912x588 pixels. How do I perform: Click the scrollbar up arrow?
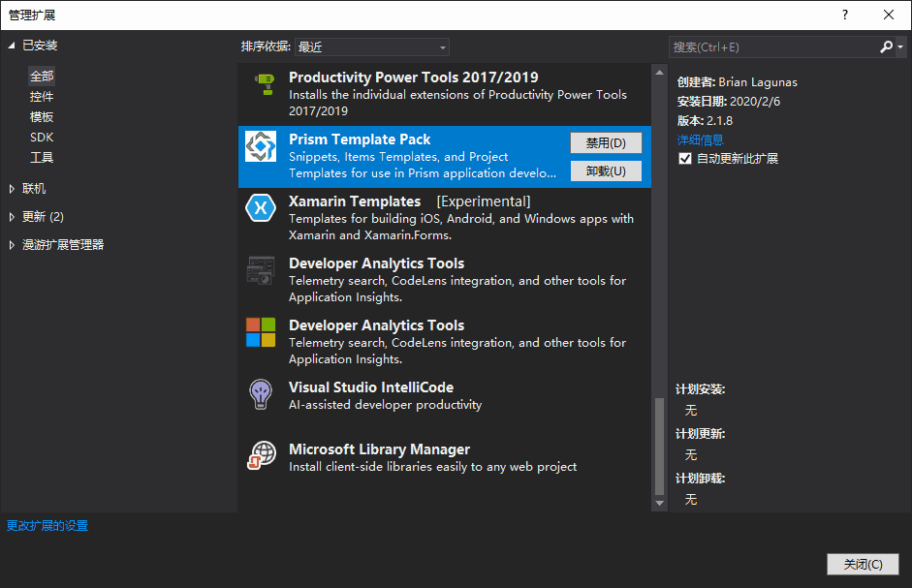click(659, 73)
